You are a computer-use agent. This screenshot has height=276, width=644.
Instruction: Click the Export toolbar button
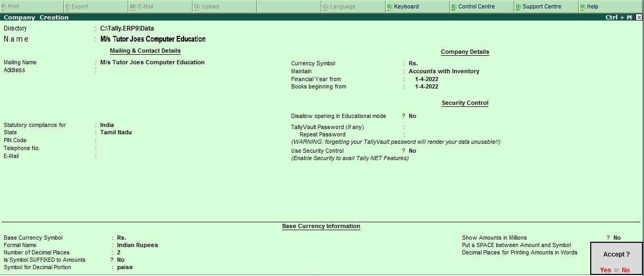point(76,7)
